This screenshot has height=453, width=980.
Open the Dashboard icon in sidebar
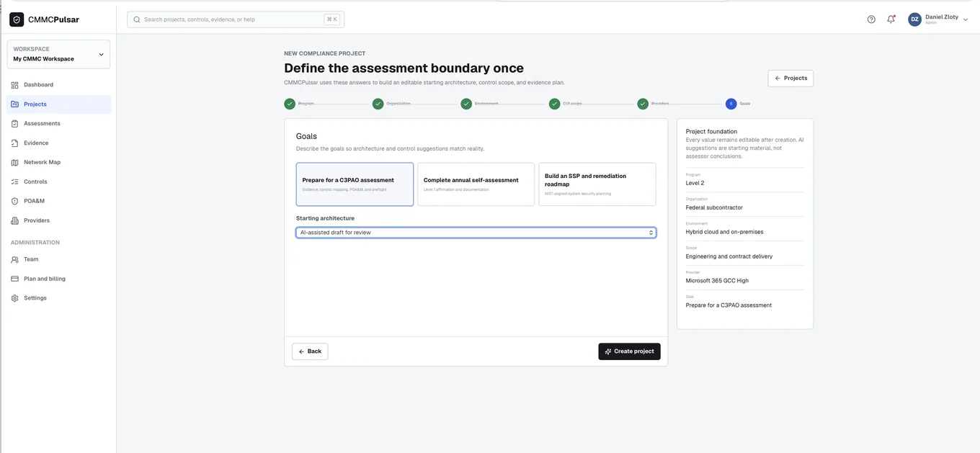(14, 85)
